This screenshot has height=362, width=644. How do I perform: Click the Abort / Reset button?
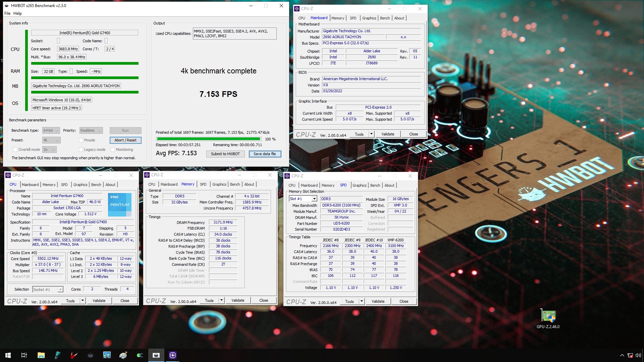click(x=125, y=140)
